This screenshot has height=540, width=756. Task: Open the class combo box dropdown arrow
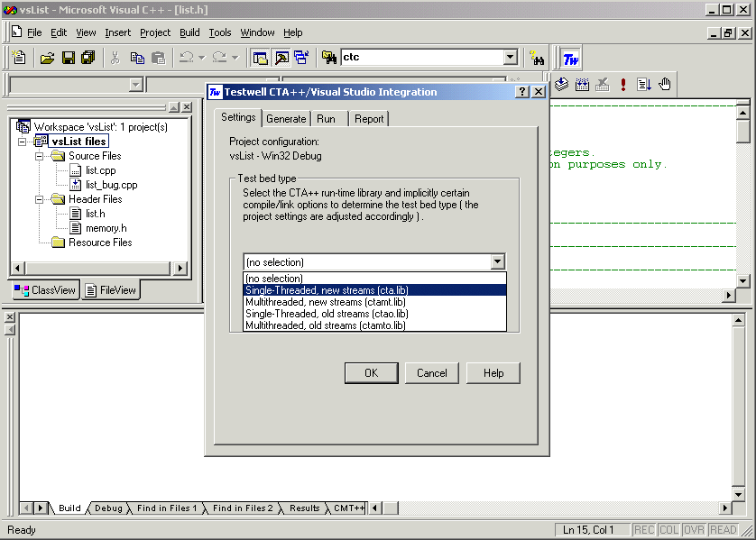click(136, 86)
